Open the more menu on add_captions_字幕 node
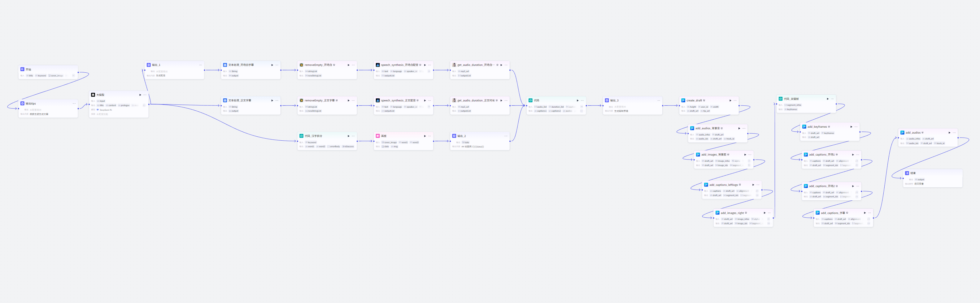Screen dimensions: 980x303 pos(869,213)
